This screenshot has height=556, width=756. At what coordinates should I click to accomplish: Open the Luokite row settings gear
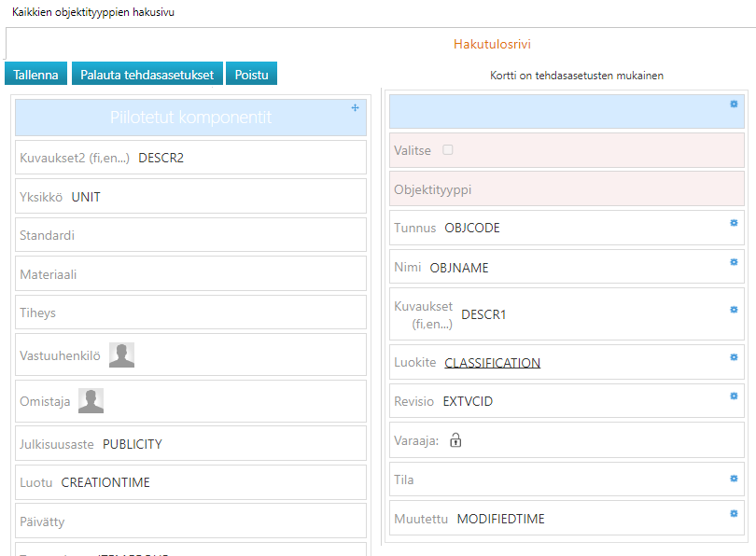[x=734, y=357]
